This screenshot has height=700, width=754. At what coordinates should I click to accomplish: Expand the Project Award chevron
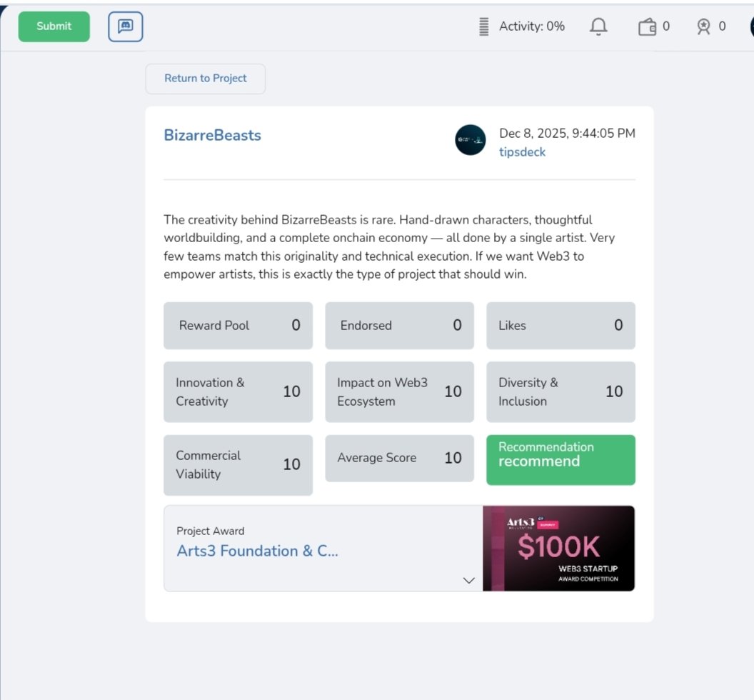(x=469, y=580)
